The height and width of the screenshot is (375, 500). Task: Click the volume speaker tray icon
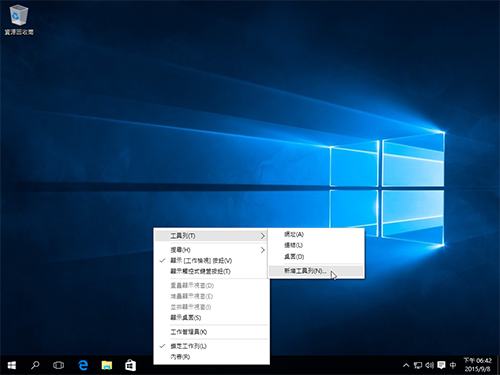[429, 365]
